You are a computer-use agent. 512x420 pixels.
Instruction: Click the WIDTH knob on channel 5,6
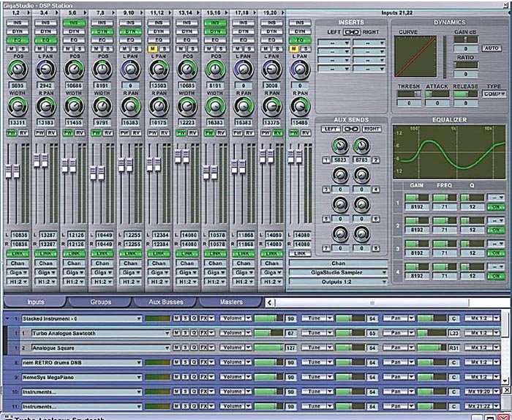coord(74,107)
